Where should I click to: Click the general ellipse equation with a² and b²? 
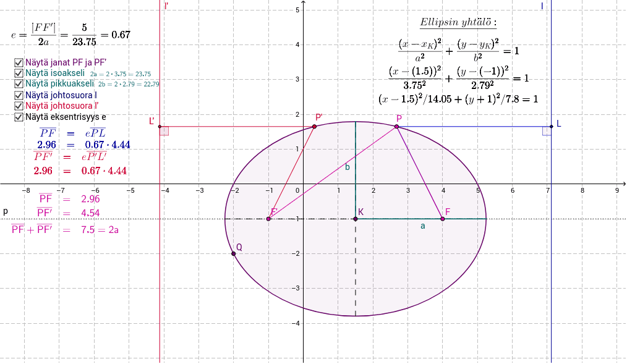click(459, 50)
